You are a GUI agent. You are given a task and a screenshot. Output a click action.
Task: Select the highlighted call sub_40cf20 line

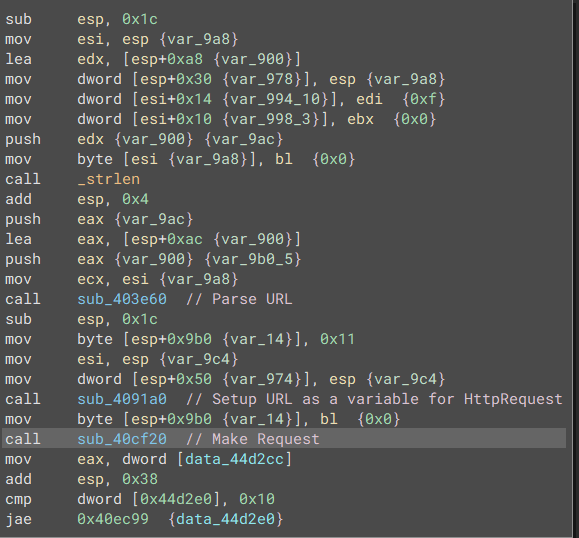pyautogui.click(x=284, y=438)
